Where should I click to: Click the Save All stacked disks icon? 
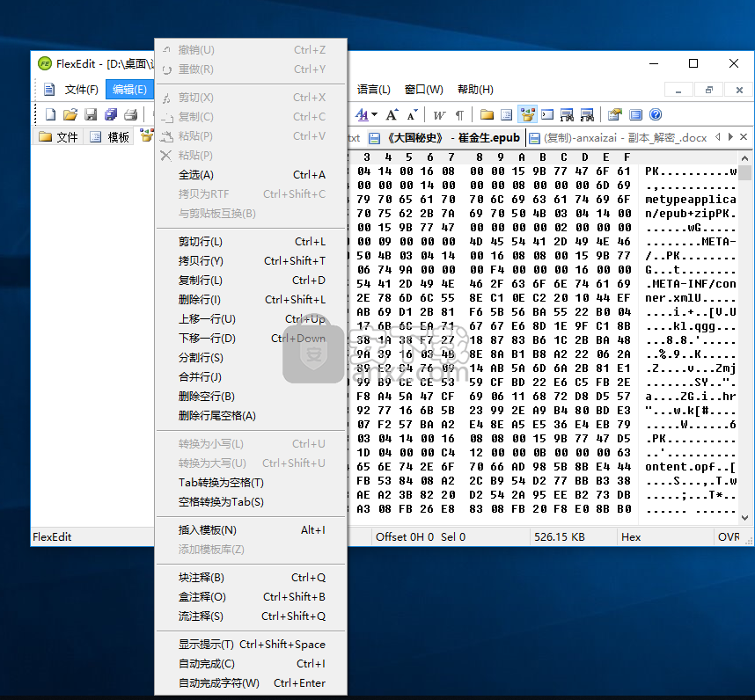(x=111, y=114)
